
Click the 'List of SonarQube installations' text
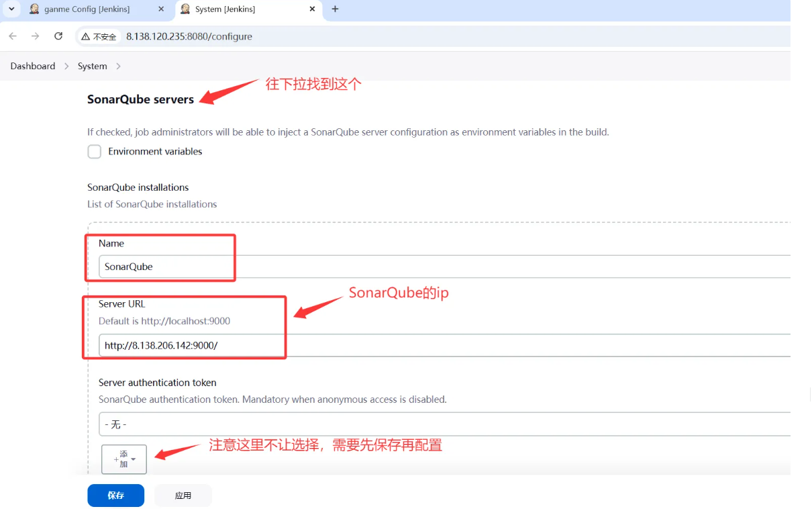pos(152,204)
